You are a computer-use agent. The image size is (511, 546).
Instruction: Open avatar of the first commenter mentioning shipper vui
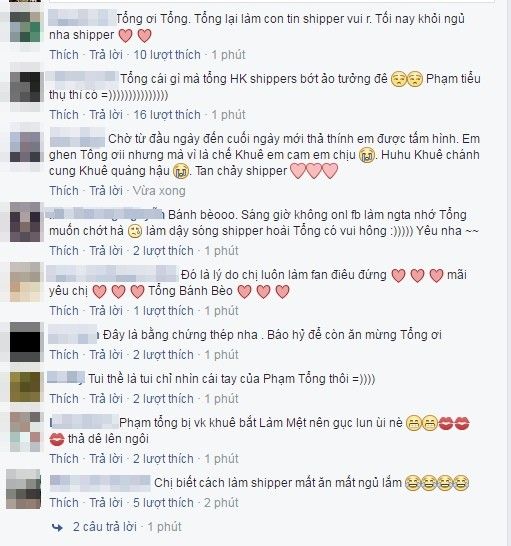point(25,27)
